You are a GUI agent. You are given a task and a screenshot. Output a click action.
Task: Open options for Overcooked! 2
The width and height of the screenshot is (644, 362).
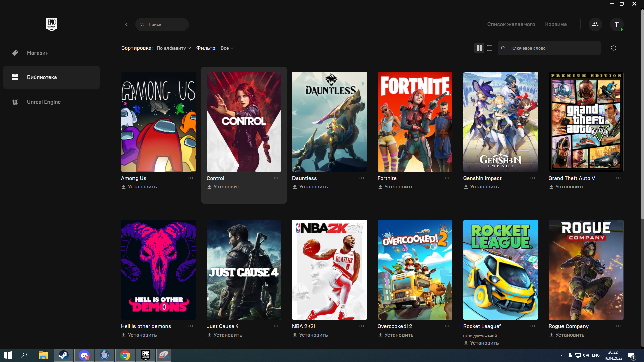(x=447, y=326)
